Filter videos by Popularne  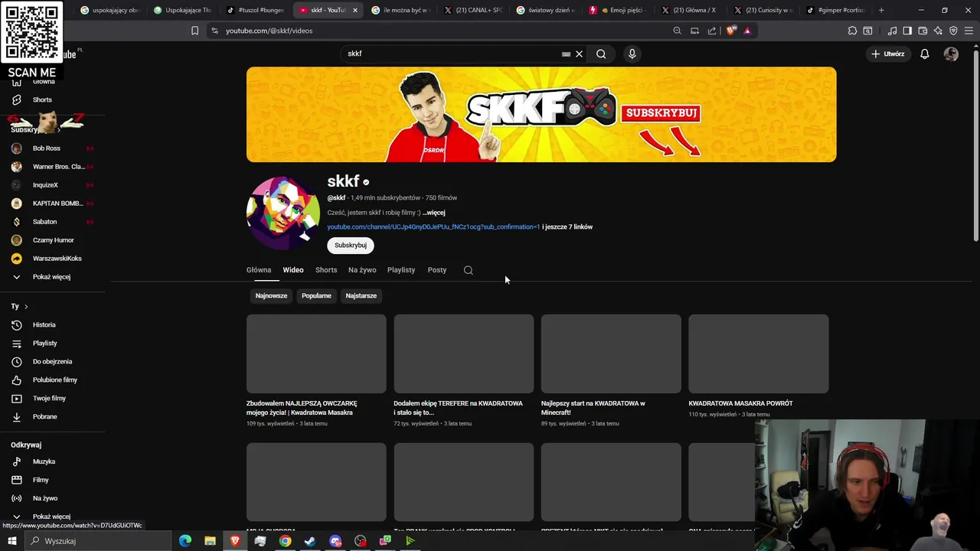(316, 295)
